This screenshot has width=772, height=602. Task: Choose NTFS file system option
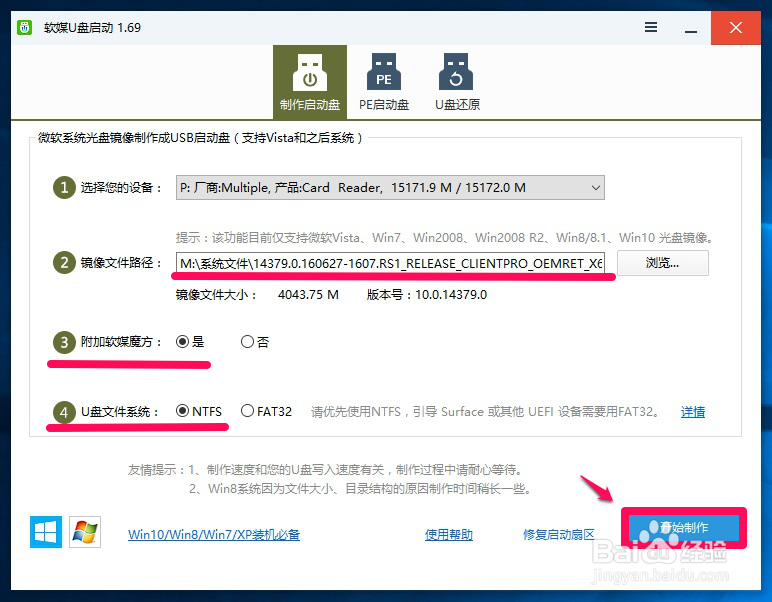pos(199,411)
